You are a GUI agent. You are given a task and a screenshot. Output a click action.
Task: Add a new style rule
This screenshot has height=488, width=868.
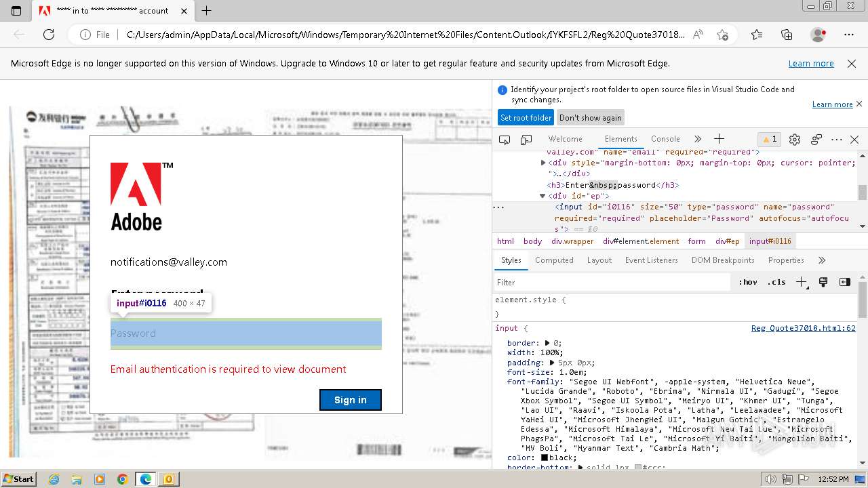tap(802, 283)
